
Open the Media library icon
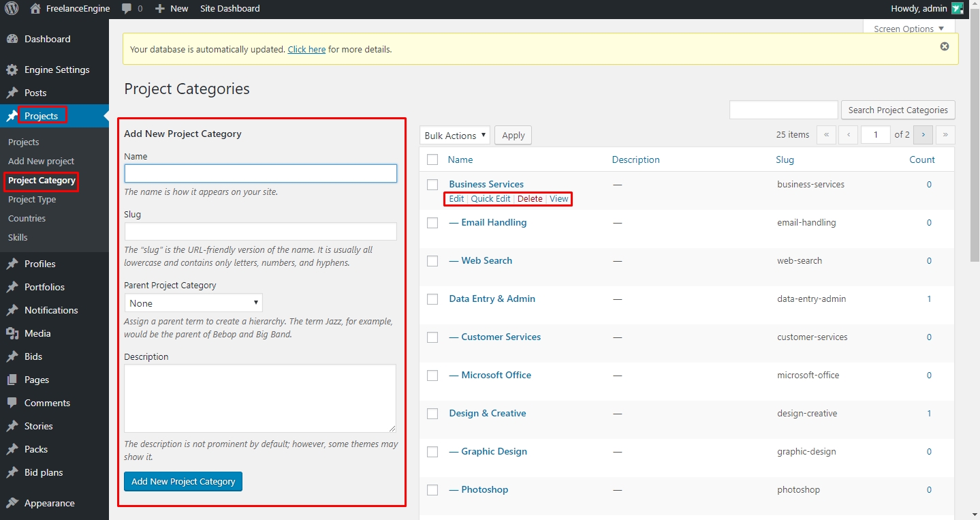click(12, 333)
